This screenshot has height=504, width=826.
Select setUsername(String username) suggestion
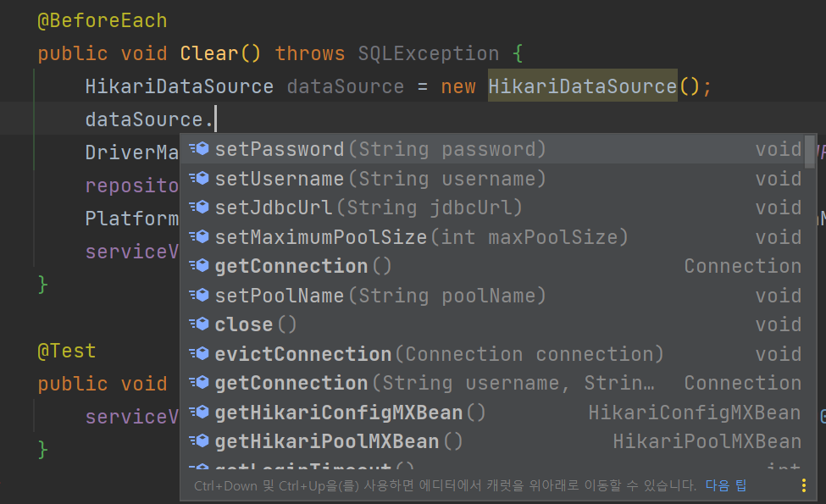[492, 179]
